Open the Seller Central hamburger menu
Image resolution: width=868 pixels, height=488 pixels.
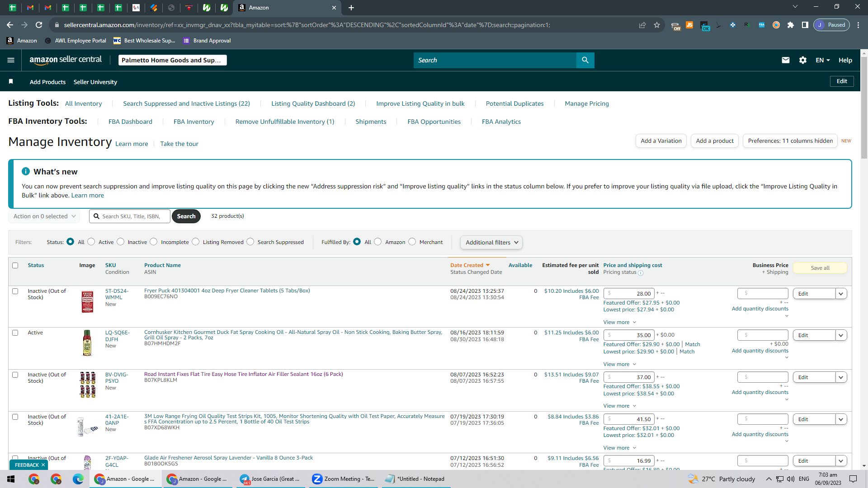click(x=11, y=60)
